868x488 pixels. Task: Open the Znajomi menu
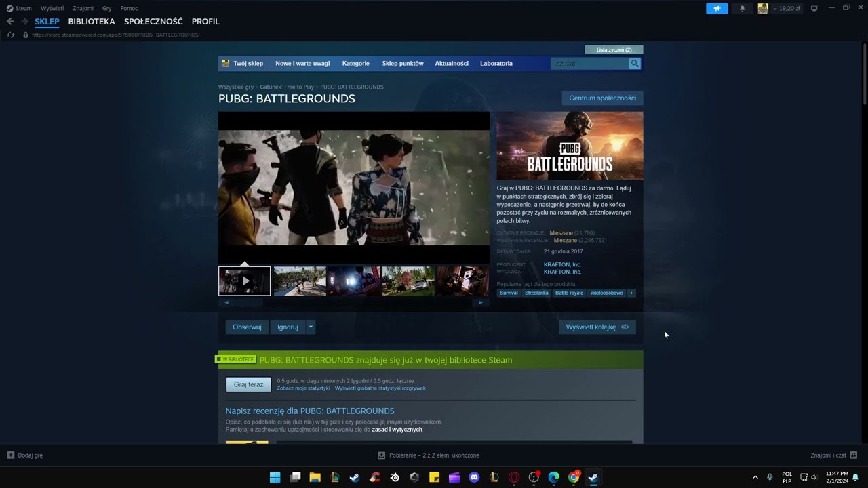pyautogui.click(x=83, y=8)
